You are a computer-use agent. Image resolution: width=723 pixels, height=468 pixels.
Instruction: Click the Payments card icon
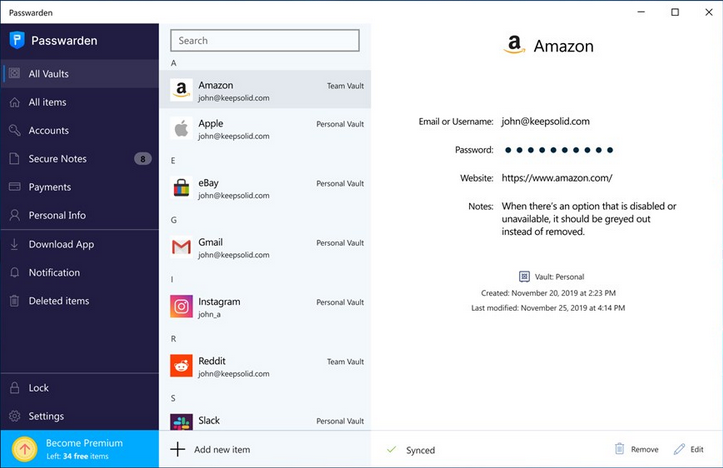(15, 187)
